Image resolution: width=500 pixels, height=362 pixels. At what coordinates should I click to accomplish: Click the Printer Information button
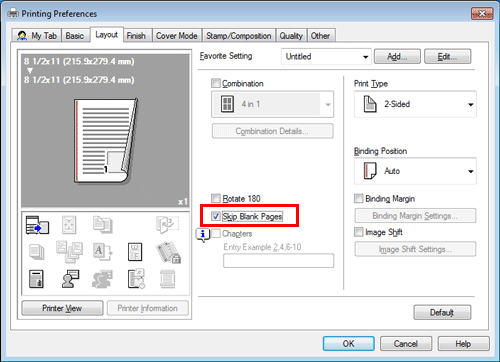click(x=148, y=308)
